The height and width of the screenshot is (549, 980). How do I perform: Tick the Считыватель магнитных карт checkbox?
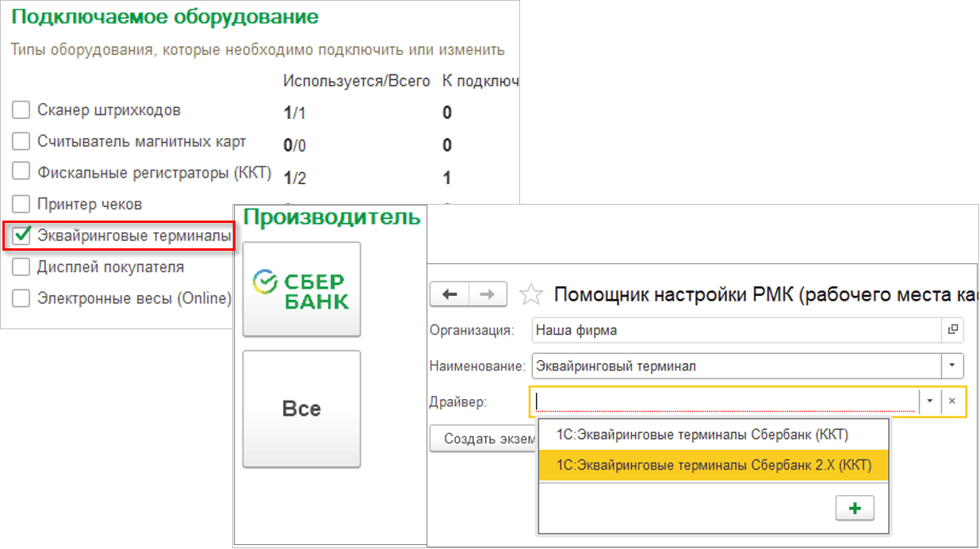point(21,142)
